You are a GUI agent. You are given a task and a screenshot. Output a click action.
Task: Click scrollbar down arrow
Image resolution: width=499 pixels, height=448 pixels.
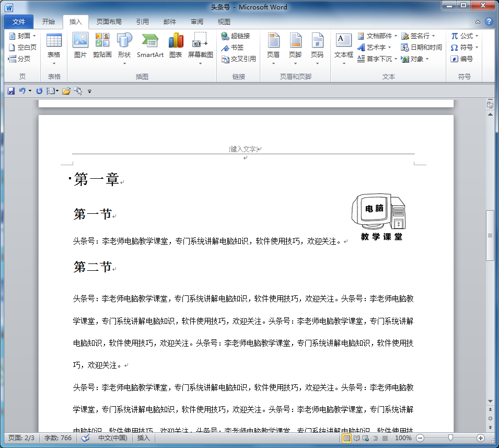click(490, 401)
